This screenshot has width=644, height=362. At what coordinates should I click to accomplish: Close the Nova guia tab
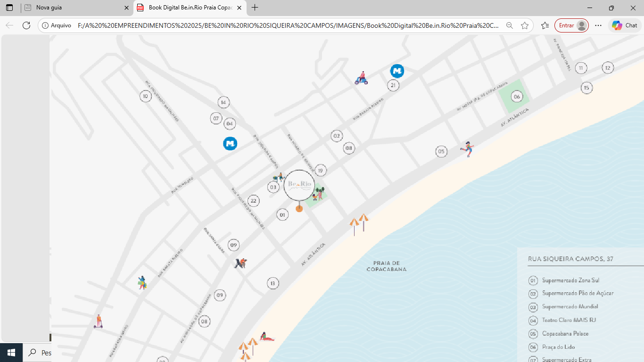(x=126, y=8)
